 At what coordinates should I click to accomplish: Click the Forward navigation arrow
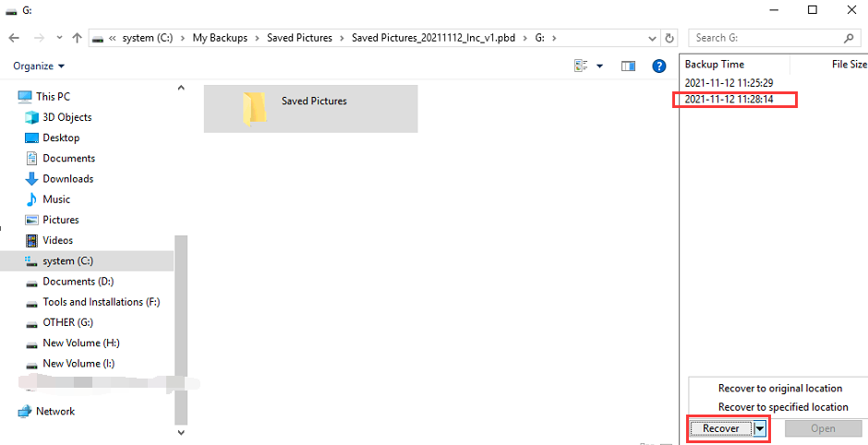39,38
